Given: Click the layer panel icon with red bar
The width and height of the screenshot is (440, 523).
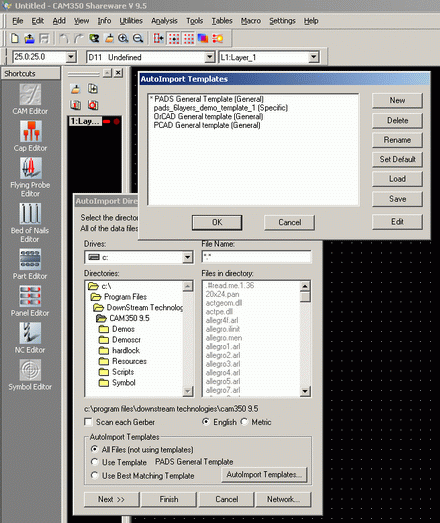Looking at the screenshot, I should click(76, 105).
